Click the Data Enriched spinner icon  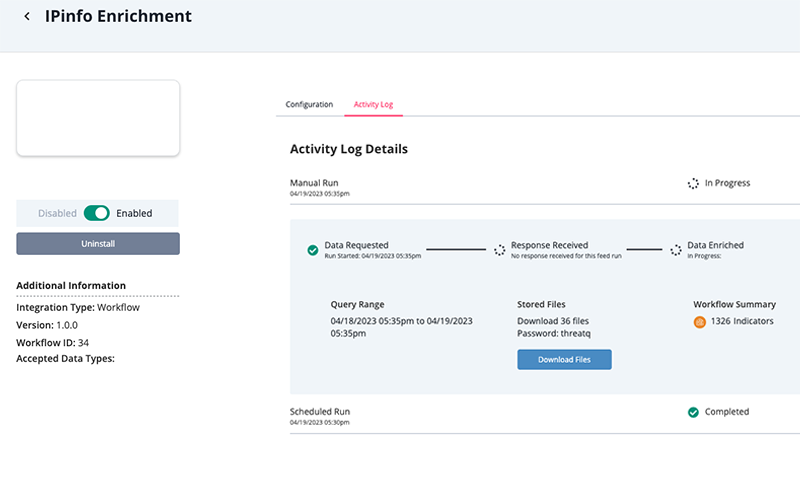[676, 250]
